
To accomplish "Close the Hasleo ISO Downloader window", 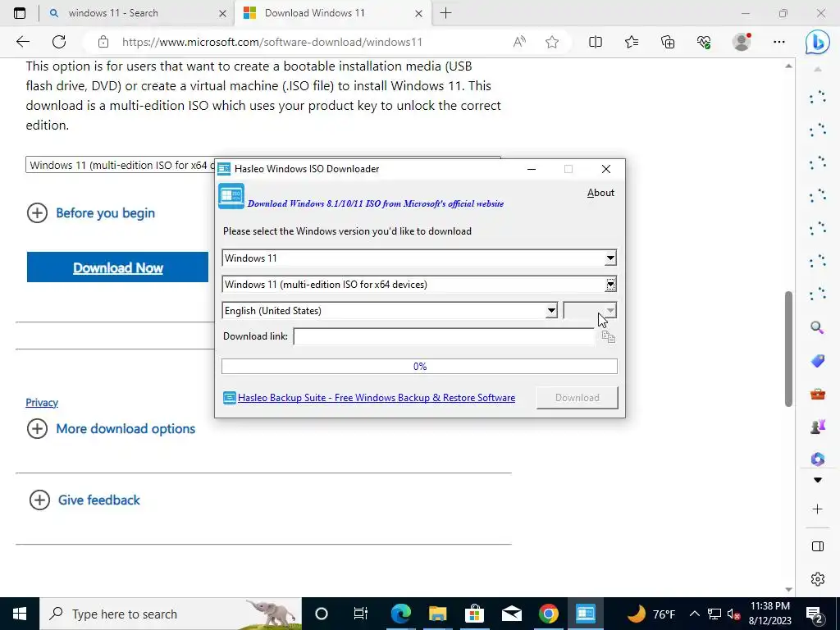I will click(606, 169).
